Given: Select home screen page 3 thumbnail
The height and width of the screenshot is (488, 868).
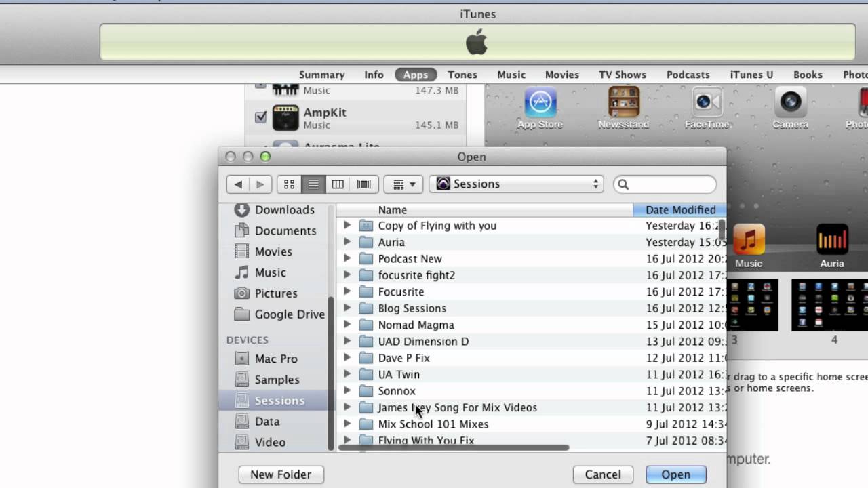Looking at the screenshot, I should click(x=751, y=305).
